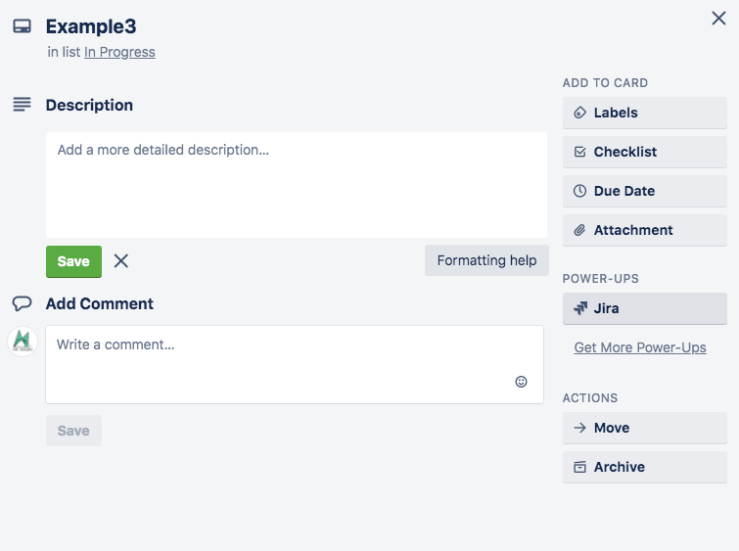
Task: Archive the Example3 card
Action: point(644,467)
